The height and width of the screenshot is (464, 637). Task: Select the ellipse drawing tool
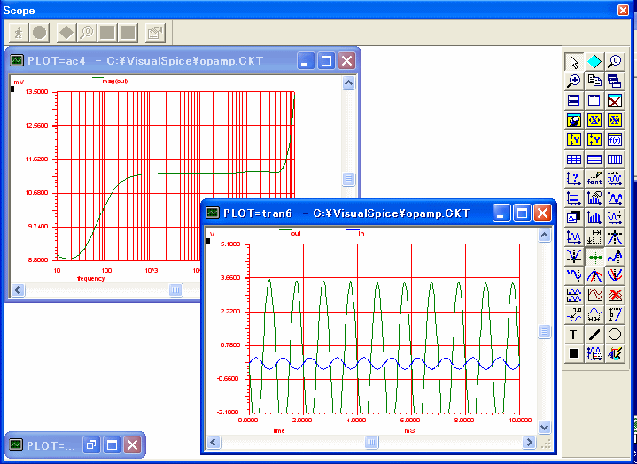[x=616, y=334]
